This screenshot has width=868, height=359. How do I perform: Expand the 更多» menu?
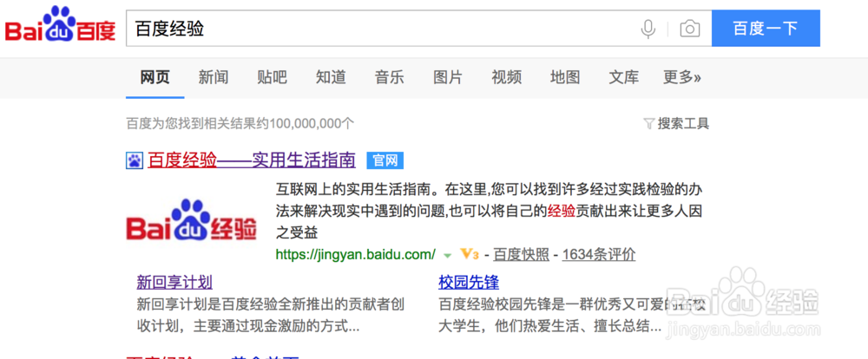682,77
